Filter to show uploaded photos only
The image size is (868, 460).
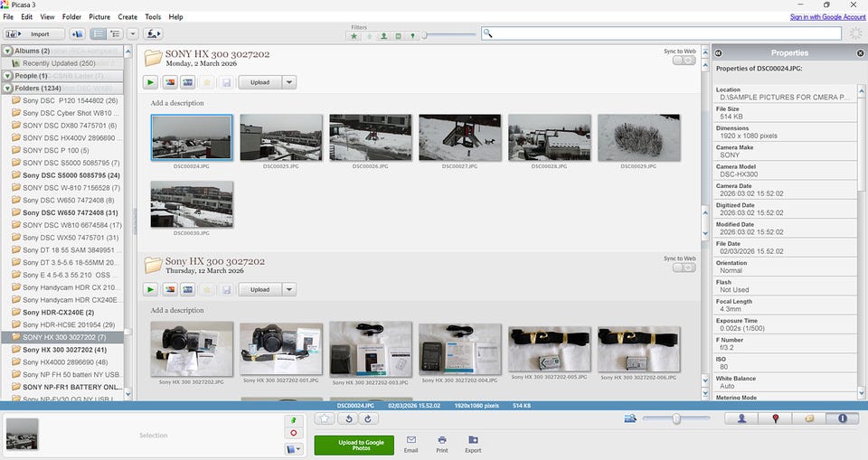tap(369, 36)
